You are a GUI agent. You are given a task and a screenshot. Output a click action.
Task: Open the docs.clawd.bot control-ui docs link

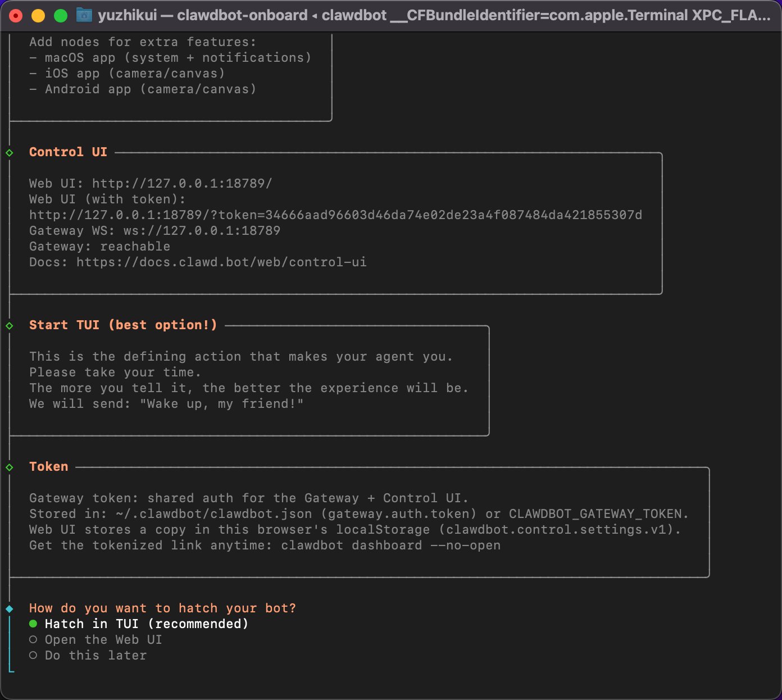[x=221, y=262]
